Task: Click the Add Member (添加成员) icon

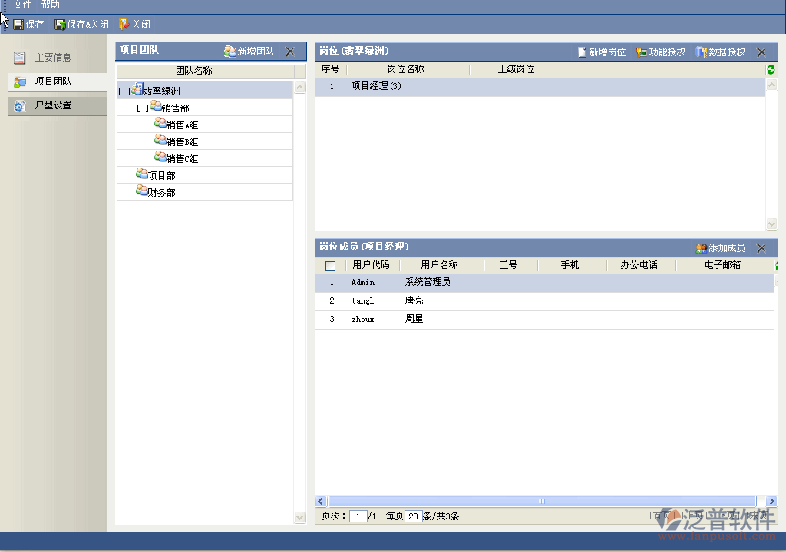Action: point(701,247)
